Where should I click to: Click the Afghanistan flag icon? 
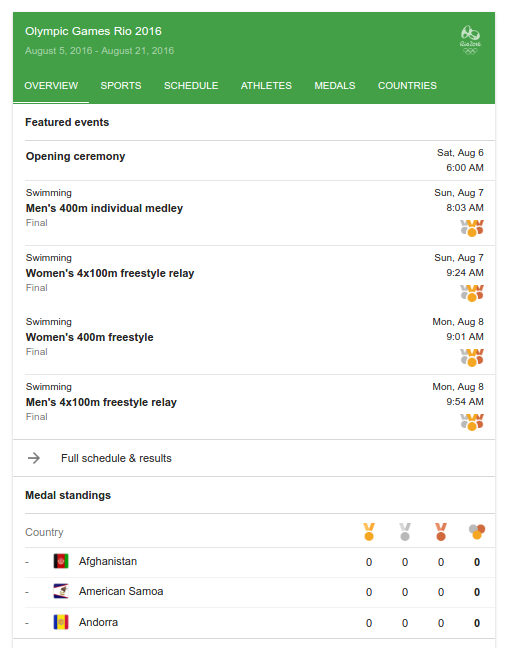coord(61,561)
